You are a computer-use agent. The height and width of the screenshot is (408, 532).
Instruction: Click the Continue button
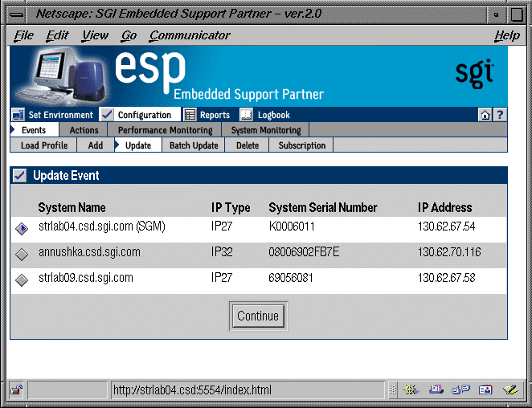click(x=258, y=316)
